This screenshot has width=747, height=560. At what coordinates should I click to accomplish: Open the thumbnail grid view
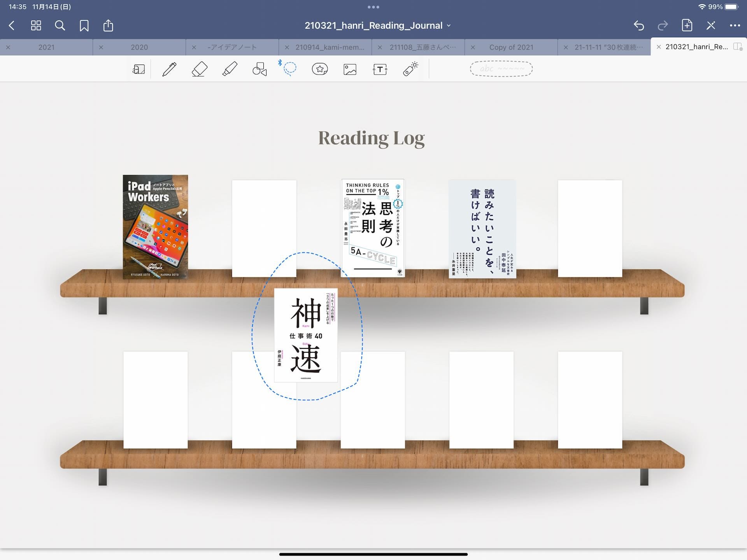point(36,26)
